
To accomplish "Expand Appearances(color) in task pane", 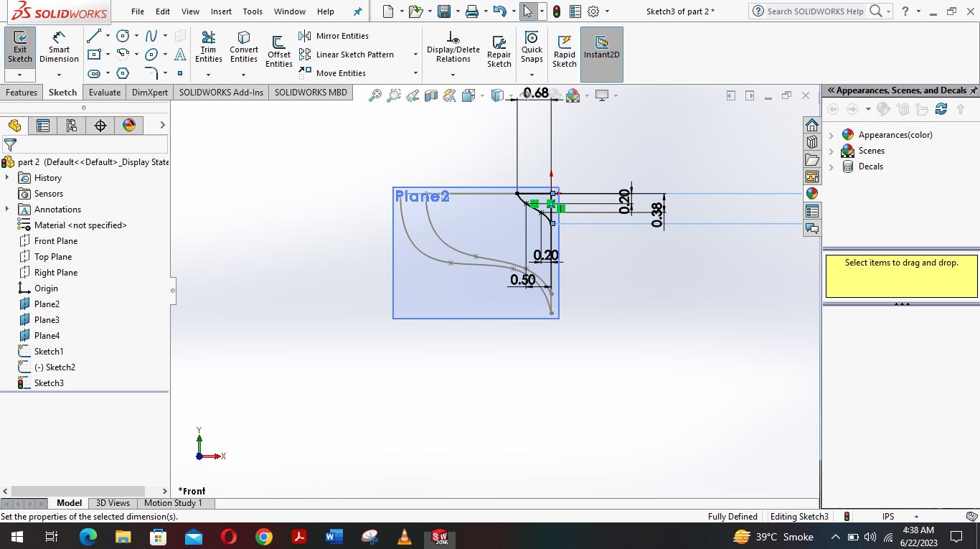I will tap(831, 135).
